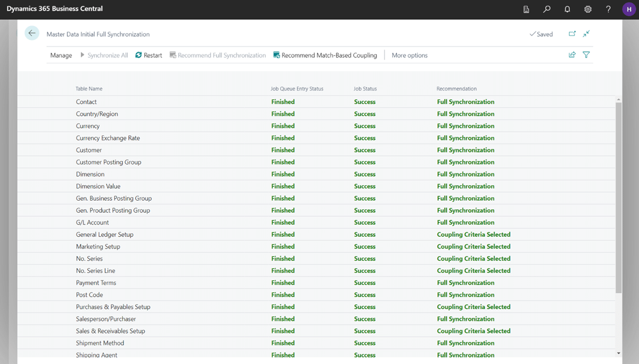Screen dimensions: 639x364
Task: Click the Job Status column header
Action: click(x=365, y=89)
